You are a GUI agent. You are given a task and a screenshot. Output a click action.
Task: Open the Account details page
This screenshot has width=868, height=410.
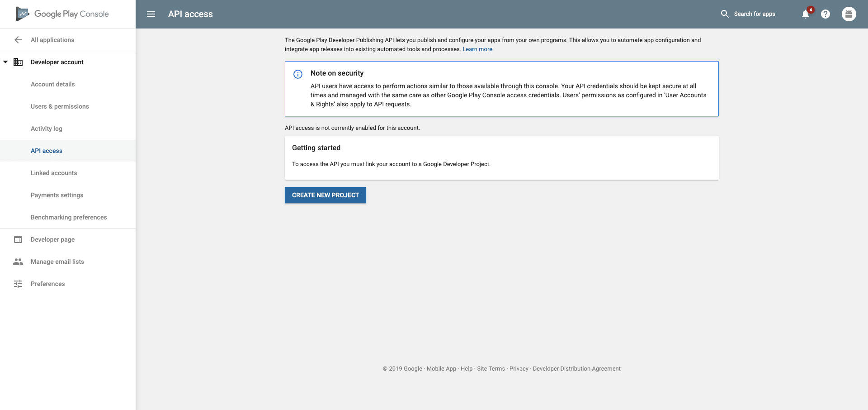pos(53,84)
